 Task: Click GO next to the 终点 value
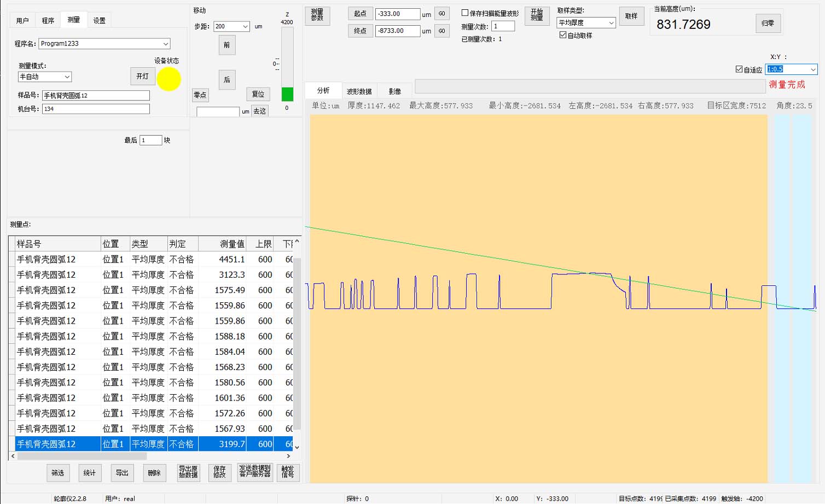tap(441, 31)
